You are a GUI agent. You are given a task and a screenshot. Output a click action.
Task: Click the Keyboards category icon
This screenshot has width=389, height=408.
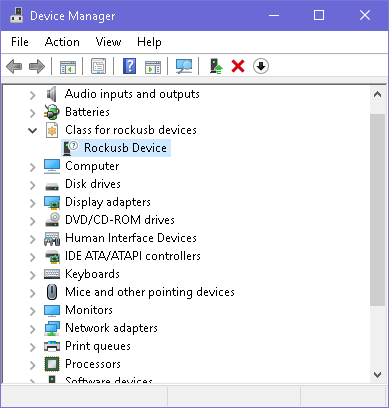coord(52,274)
